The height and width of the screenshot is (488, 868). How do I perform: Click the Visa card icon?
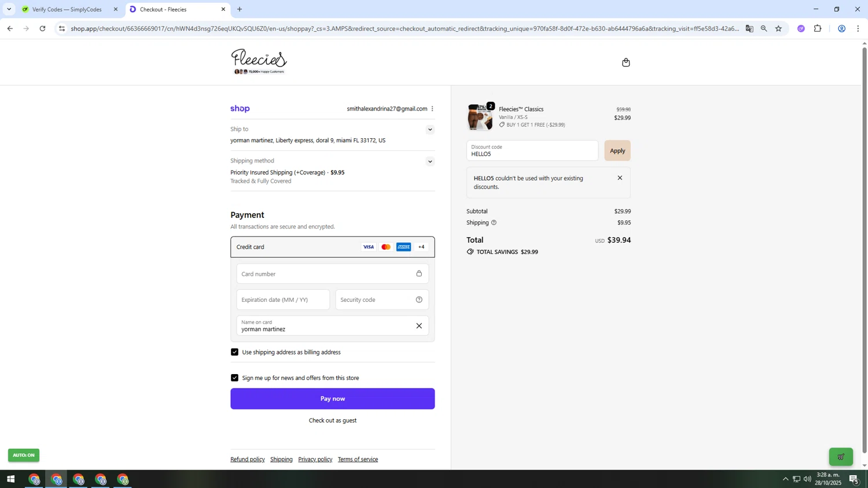(369, 247)
